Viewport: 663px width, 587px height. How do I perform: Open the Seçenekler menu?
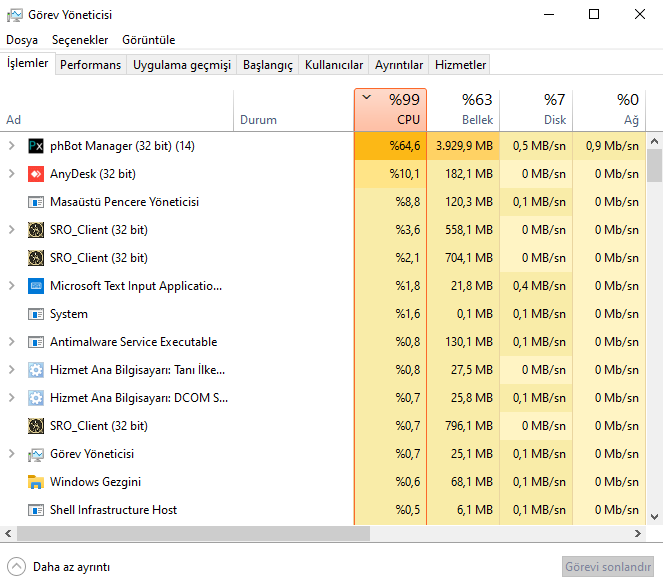pyautogui.click(x=80, y=40)
